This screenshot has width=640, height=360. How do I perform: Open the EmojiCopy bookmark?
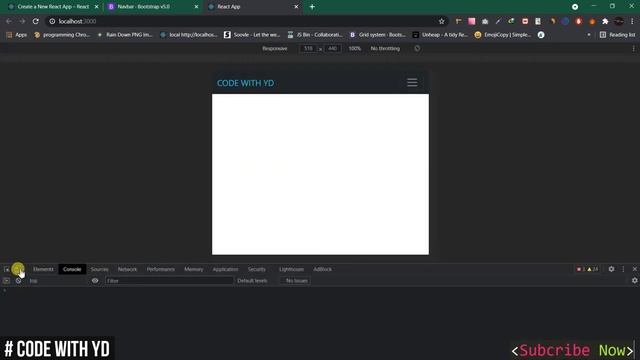503,35
